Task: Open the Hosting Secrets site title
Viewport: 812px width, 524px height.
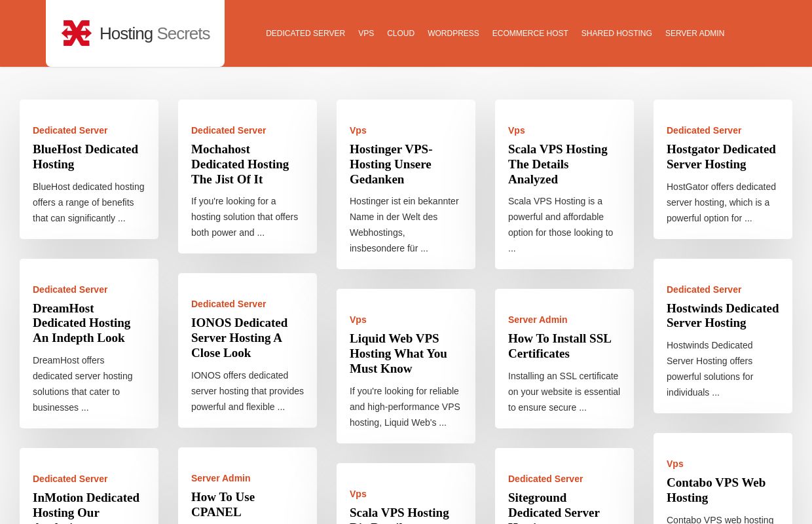Action: click(155, 33)
